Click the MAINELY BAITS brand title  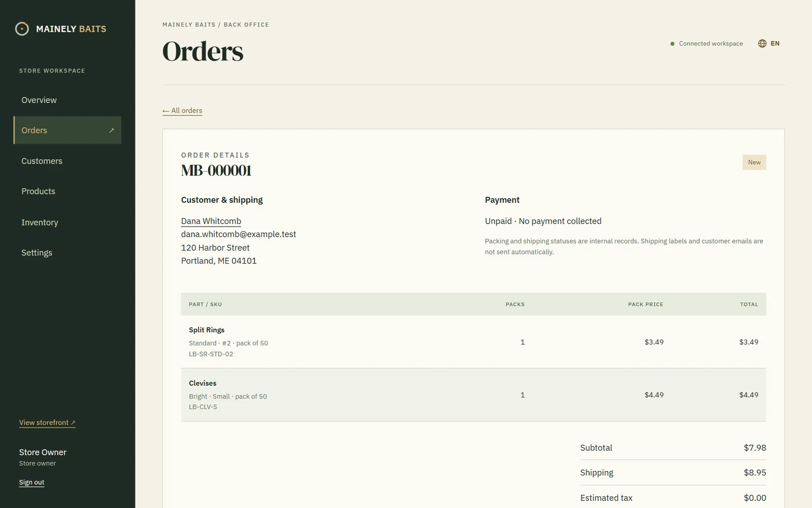[71, 29]
